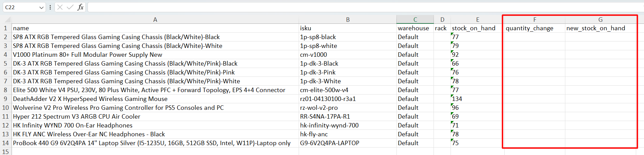644x155 pixels.
Task: Click the Insert Function fx icon
Action: coord(80,7)
